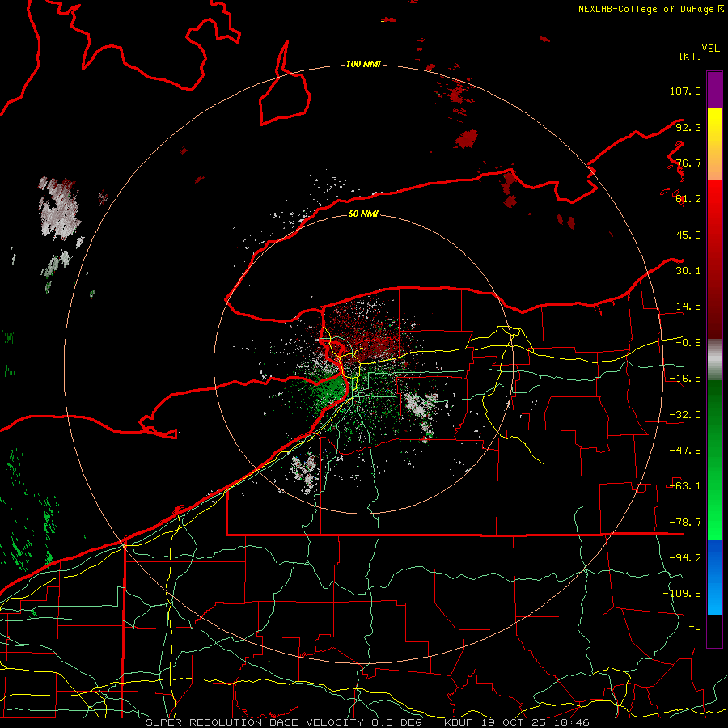Click the 107.8 value on the velocity scale
Image resolution: width=728 pixels, height=728 pixels.
(x=685, y=91)
